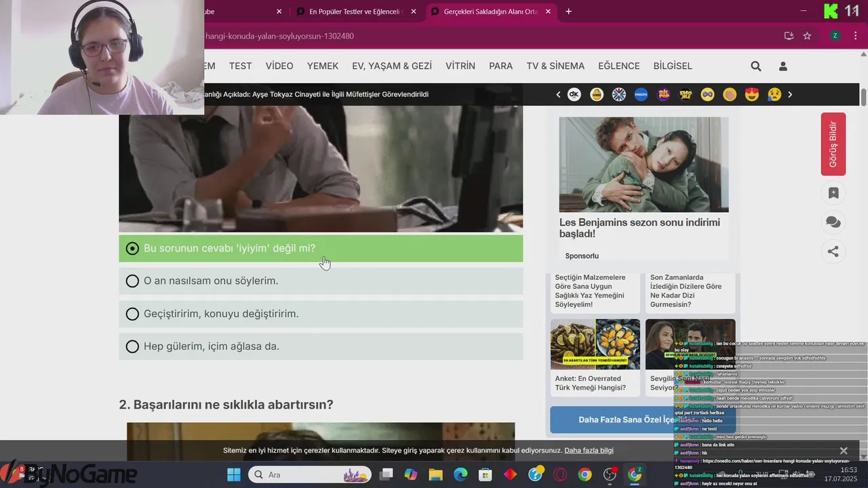Open the user profile icon in the navbar
Image resolution: width=868 pixels, height=488 pixels.
coord(783,66)
